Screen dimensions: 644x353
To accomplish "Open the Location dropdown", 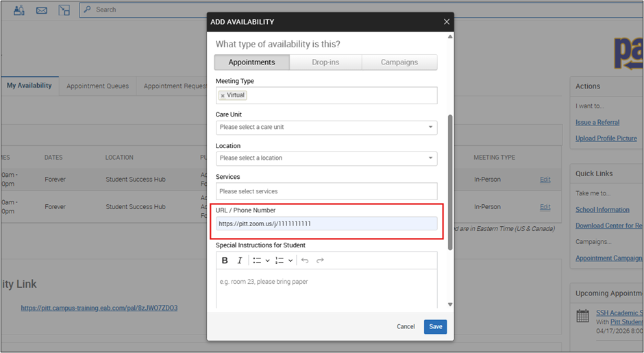I will (x=327, y=158).
